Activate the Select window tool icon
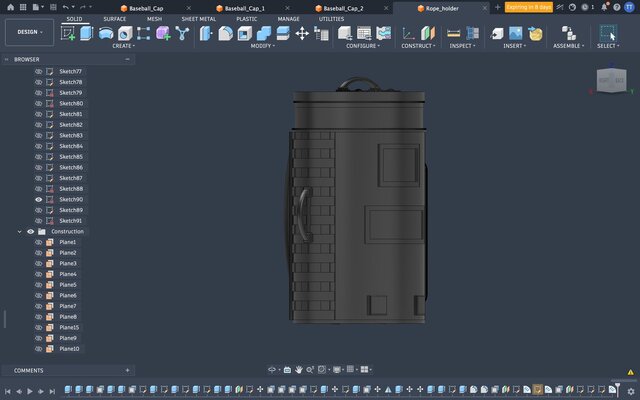Image resolution: width=640 pixels, height=400 pixels. tap(608, 33)
